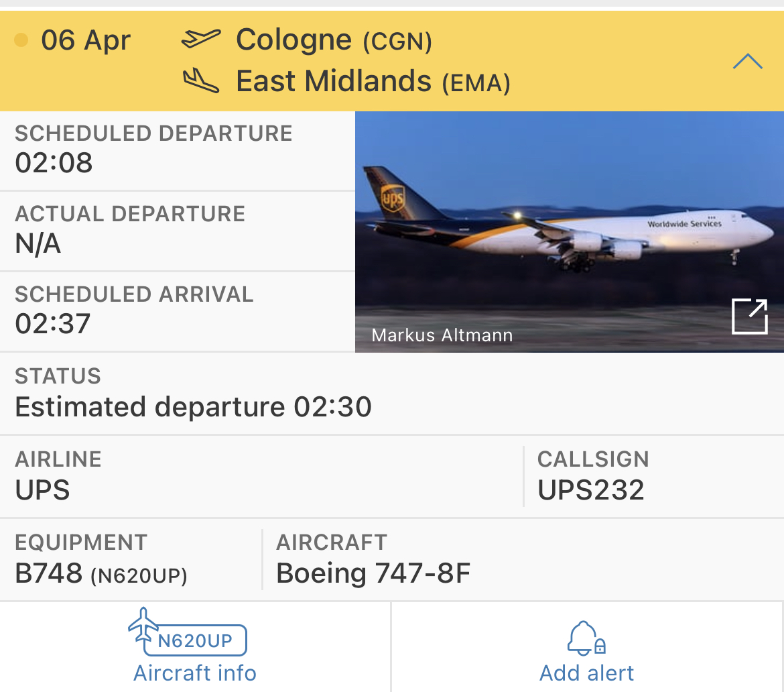784x692 pixels.
Task: Select the UPS airline name
Action: [42, 490]
